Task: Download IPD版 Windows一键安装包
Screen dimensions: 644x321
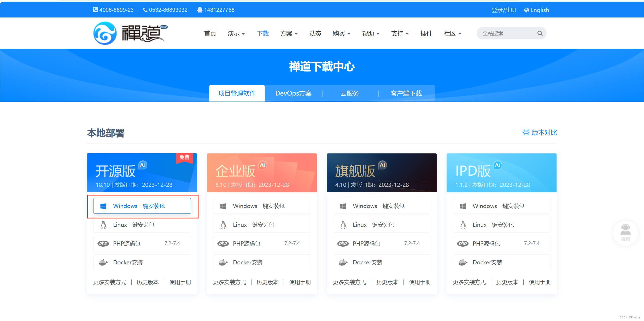Action: tap(502, 206)
